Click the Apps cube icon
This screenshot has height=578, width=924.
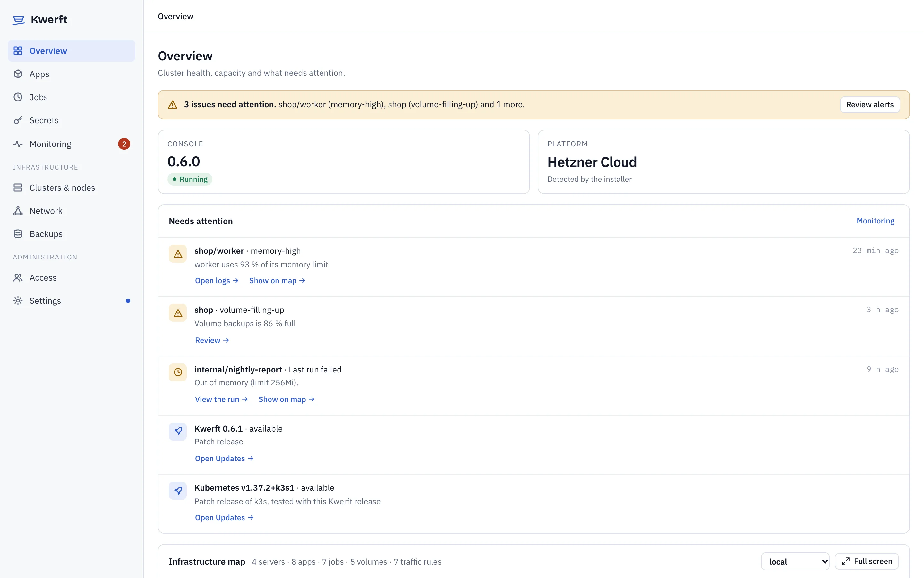(x=18, y=74)
